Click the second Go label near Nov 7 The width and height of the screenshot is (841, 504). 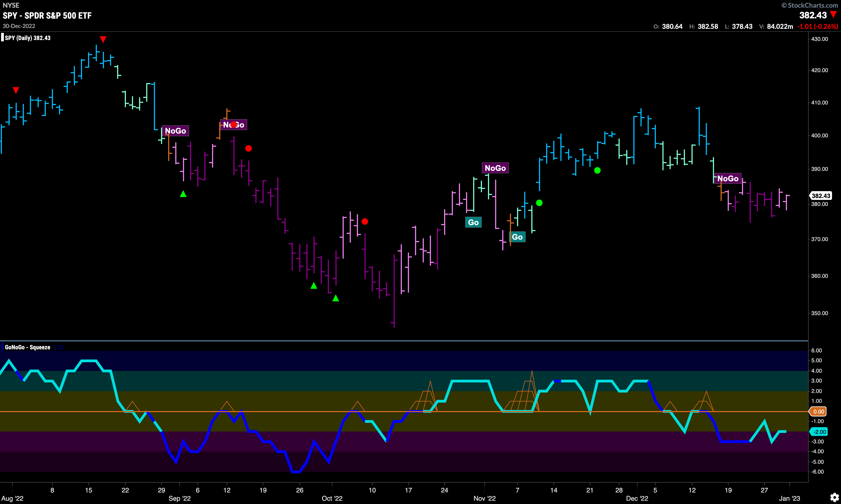517,237
